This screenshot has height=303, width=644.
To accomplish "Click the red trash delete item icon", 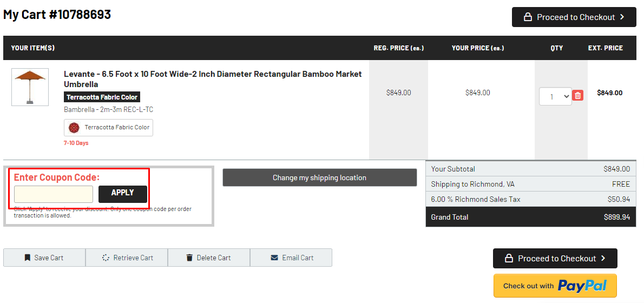I will tap(577, 95).
